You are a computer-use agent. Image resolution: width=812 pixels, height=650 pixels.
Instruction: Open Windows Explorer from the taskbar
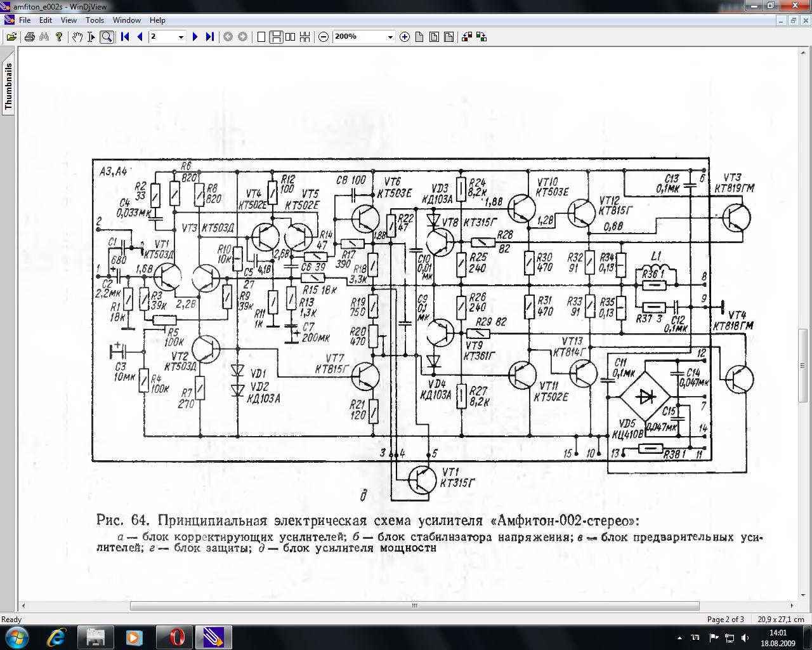pos(95,637)
